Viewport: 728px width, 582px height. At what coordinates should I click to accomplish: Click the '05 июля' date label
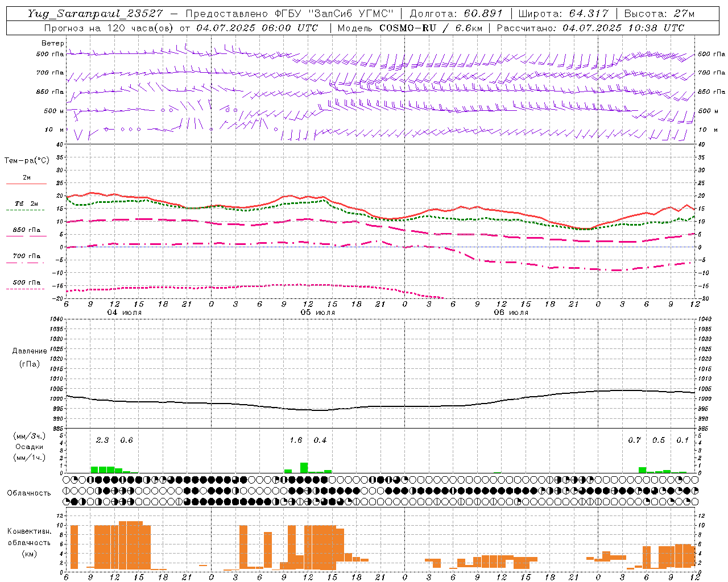(318, 313)
